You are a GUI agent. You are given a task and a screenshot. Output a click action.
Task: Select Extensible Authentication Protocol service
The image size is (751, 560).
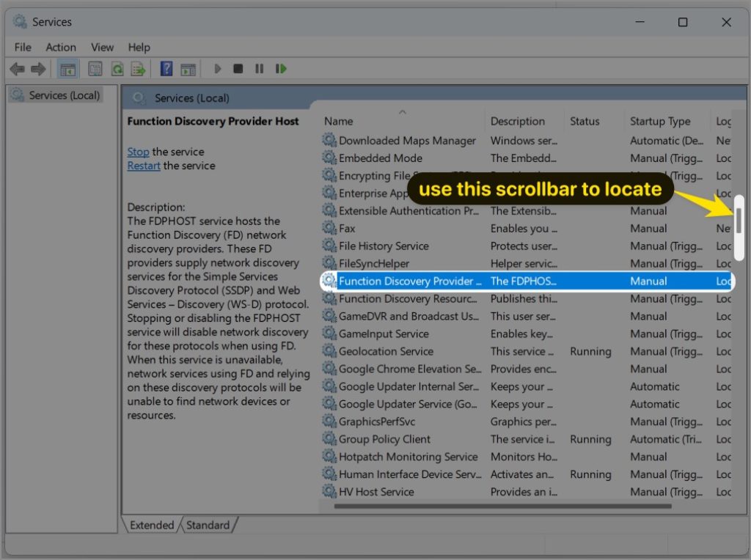click(x=525, y=210)
